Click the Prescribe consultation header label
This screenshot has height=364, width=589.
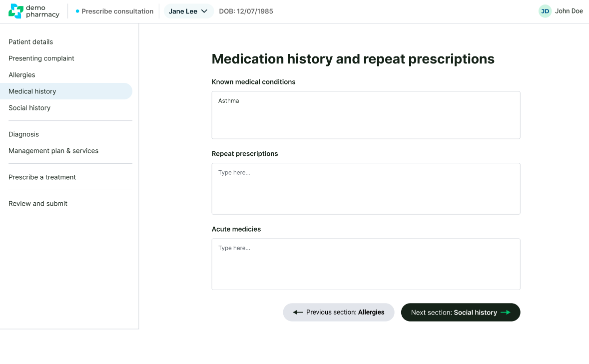point(117,11)
